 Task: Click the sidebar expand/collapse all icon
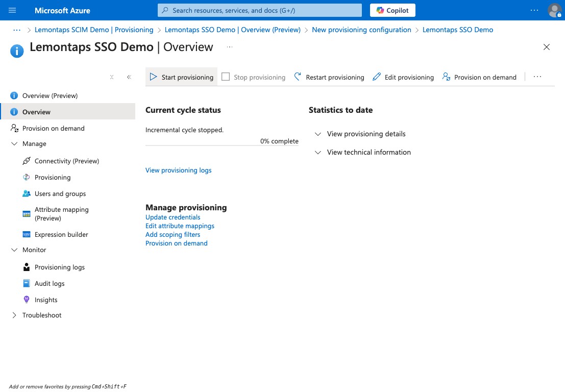(x=112, y=77)
